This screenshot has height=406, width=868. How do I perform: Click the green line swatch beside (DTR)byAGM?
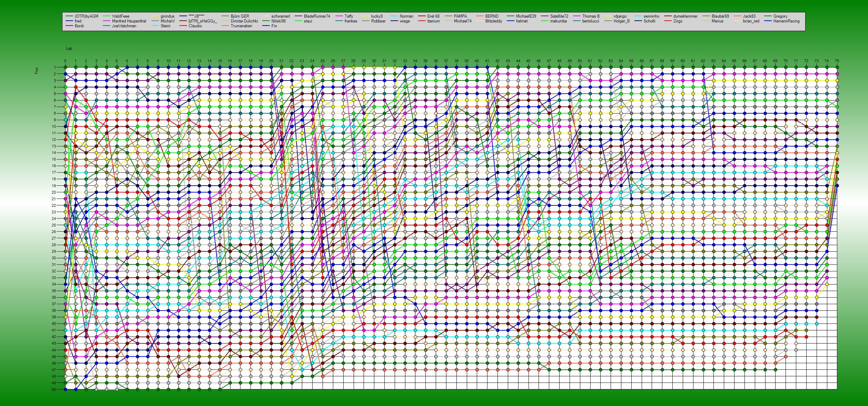69,16
